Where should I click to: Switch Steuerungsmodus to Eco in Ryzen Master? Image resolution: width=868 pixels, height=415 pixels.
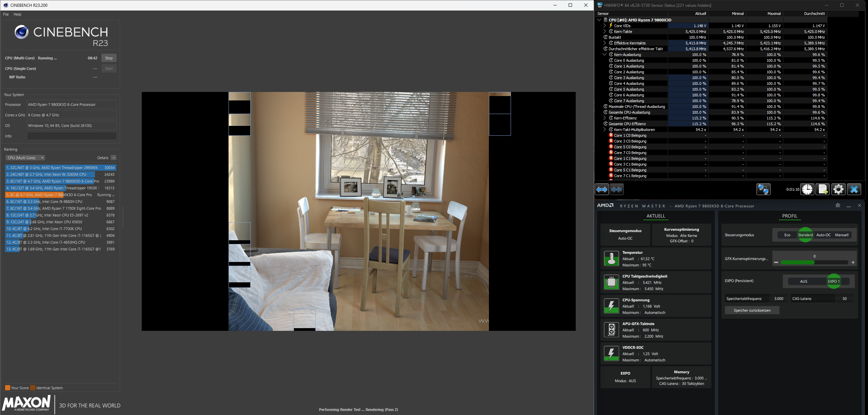pyautogui.click(x=787, y=234)
